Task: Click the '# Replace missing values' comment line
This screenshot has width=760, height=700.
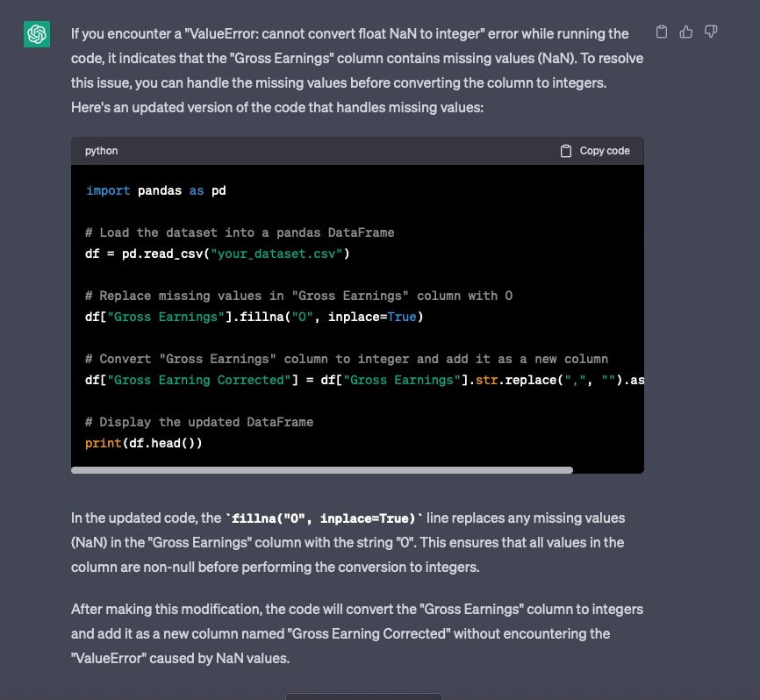Action: click(298, 296)
